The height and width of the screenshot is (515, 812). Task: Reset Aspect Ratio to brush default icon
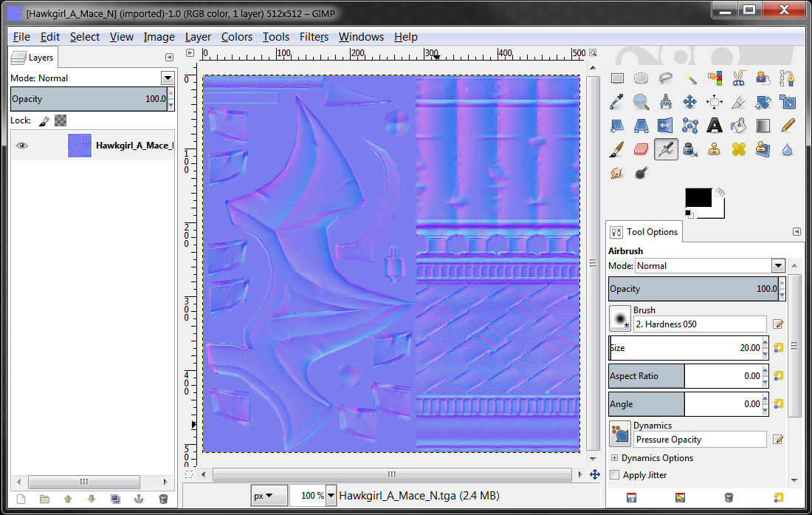(x=778, y=375)
